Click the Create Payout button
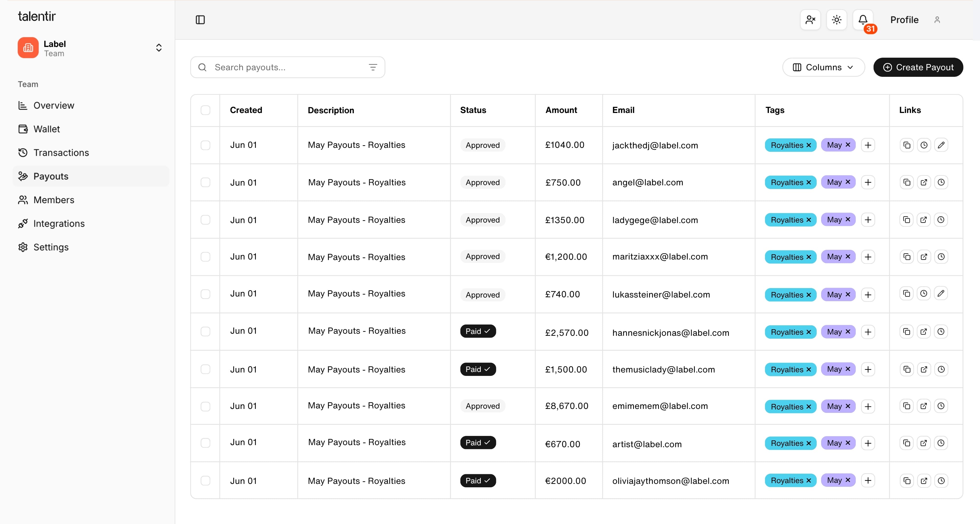This screenshot has width=980, height=524. [918, 67]
